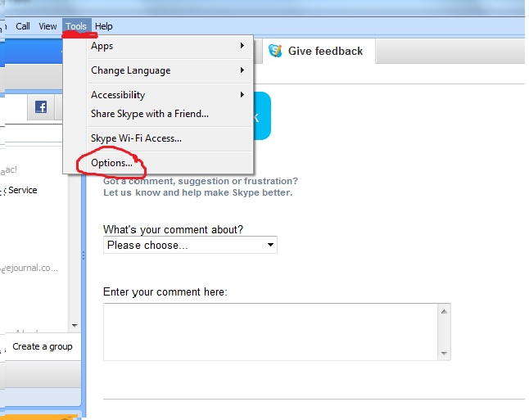This screenshot has width=529, height=420.
Task: Open the Please choose dropdown
Action: click(190, 245)
